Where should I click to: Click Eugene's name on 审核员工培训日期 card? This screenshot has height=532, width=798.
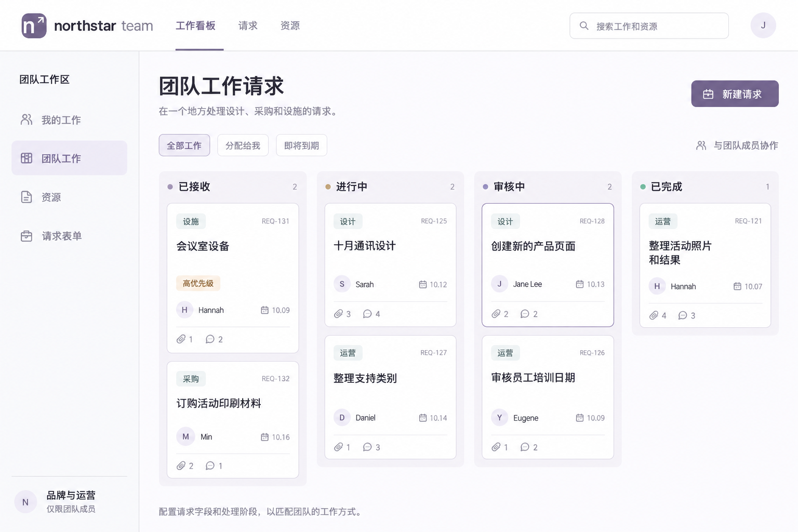[x=526, y=418]
